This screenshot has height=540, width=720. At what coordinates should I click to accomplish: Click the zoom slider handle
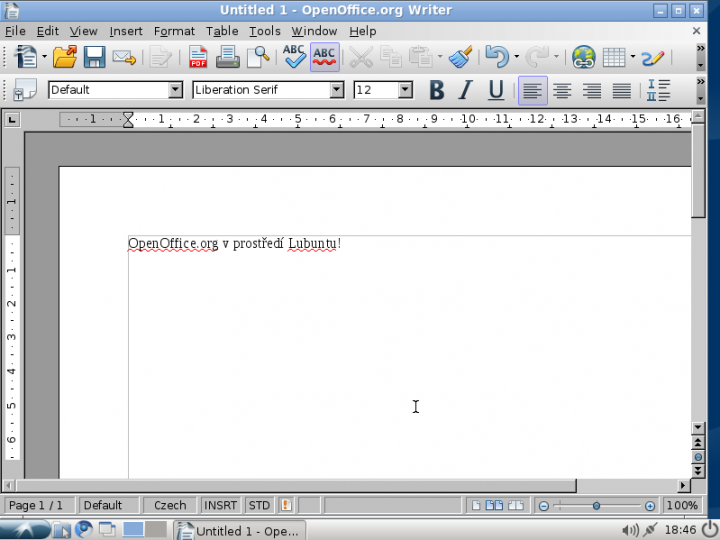tap(596, 506)
